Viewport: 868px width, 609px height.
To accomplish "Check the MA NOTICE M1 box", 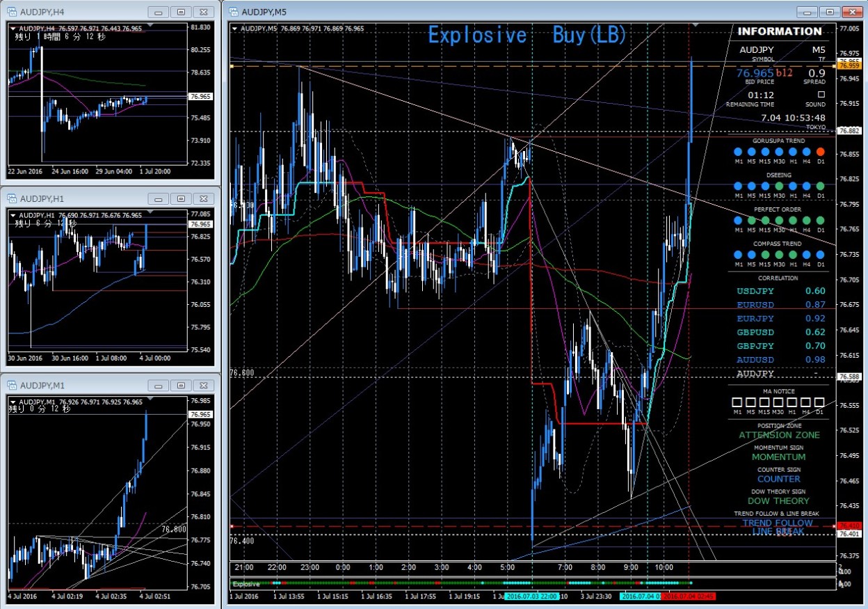I will [738, 402].
